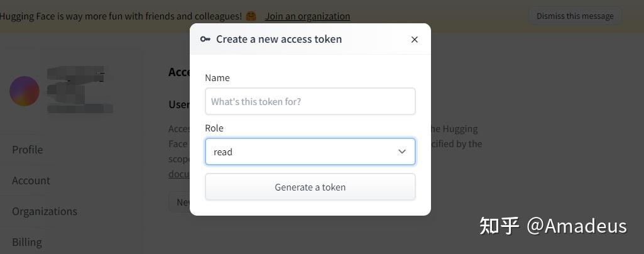Viewport: 644px width, 254px height.
Task: Follow the Join an organization link
Action: click(x=308, y=16)
